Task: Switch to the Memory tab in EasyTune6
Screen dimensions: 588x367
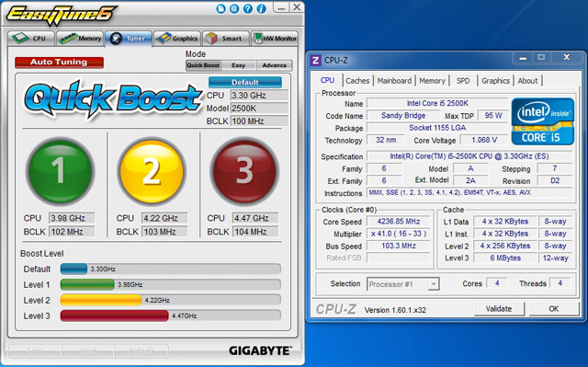Action: tap(80, 39)
